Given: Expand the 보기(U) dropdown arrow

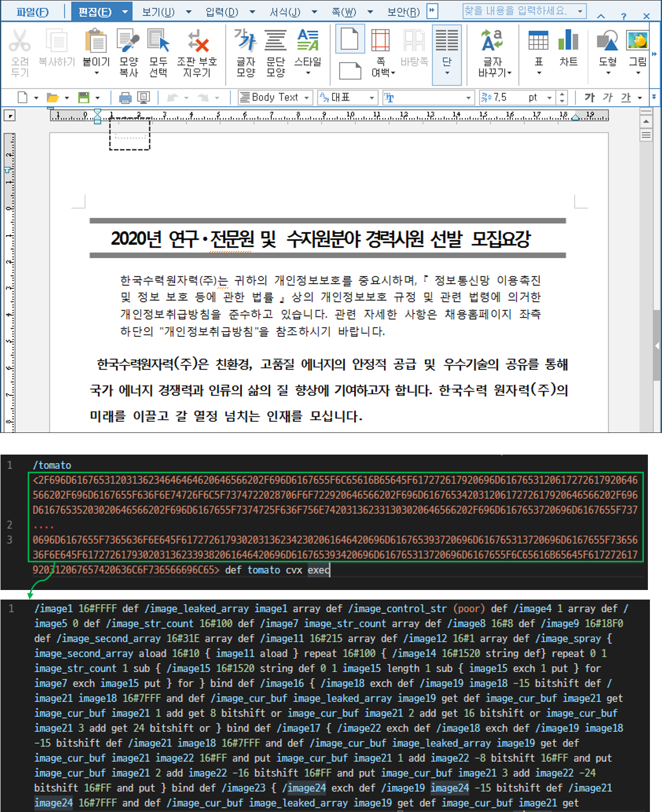Looking at the screenshot, I should [189, 12].
